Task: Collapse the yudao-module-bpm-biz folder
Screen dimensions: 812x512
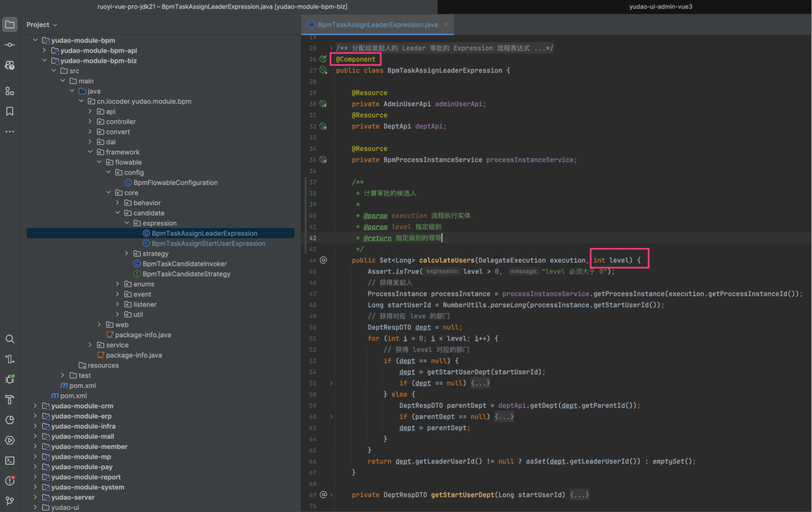Action: 45,60
